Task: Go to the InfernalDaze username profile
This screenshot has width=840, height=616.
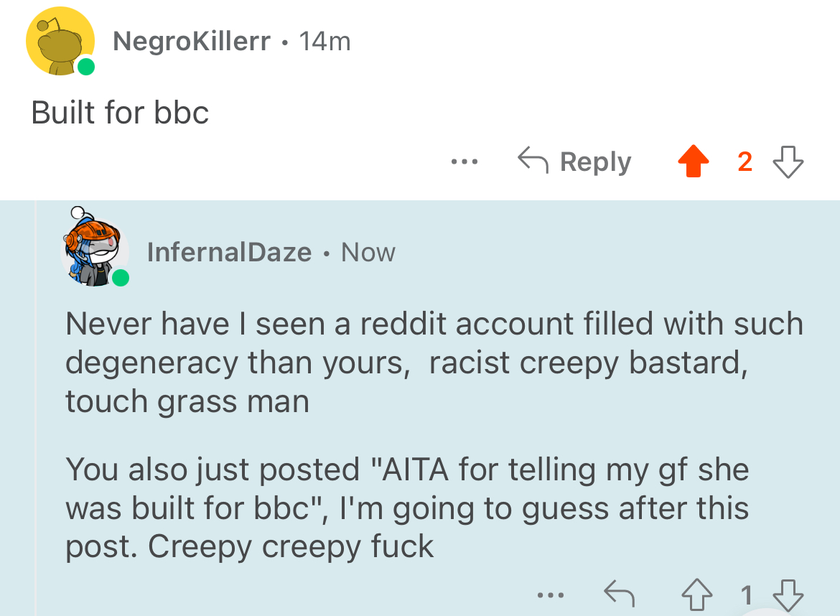Action: [x=229, y=252]
